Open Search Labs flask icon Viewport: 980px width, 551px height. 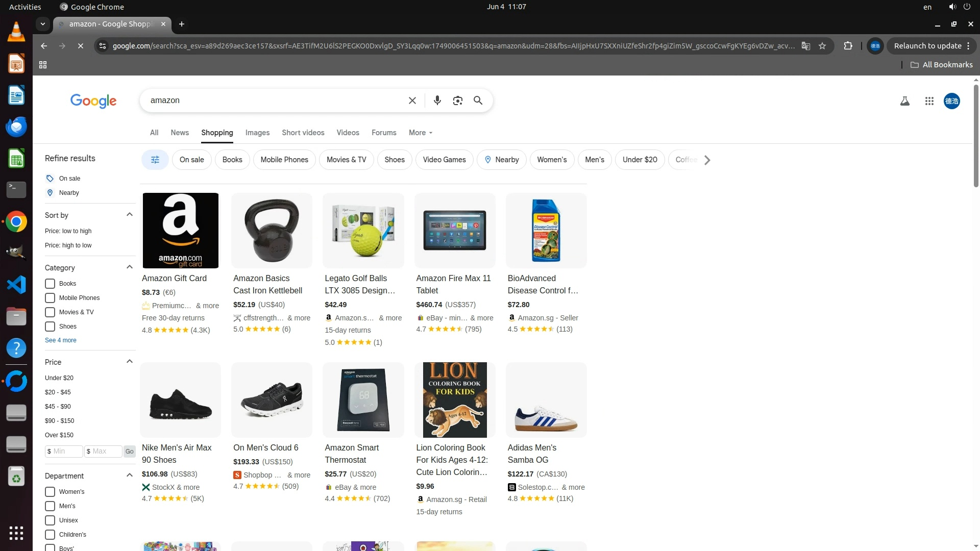pos(904,101)
